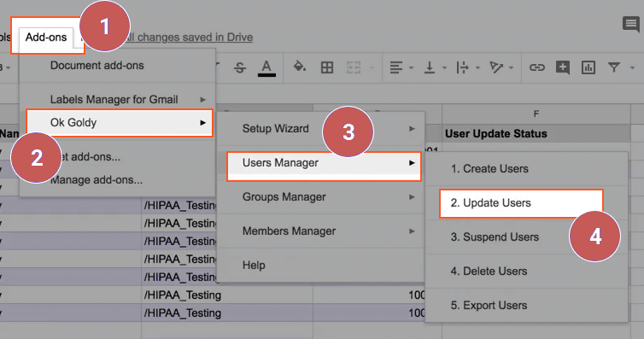Screen dimensions: 644x339
Task: Expand arrow beside Members Manager
Action: pyautogui.click(x=412, y=231)
